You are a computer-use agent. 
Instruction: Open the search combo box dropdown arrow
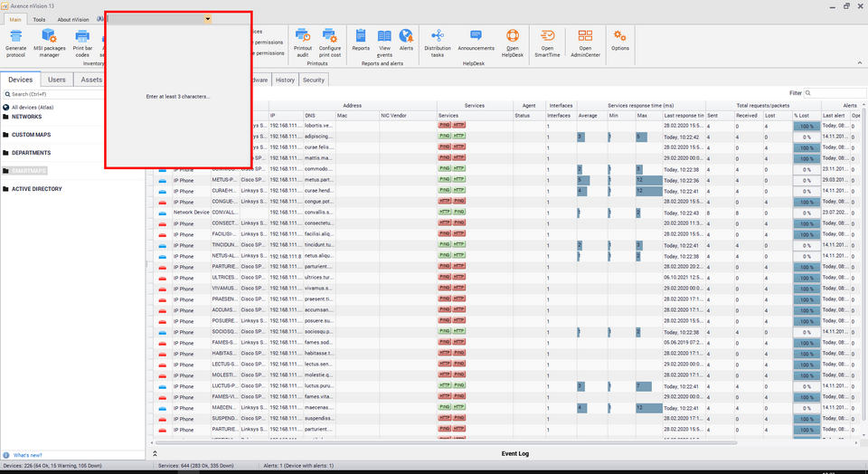tap(208, 18)
